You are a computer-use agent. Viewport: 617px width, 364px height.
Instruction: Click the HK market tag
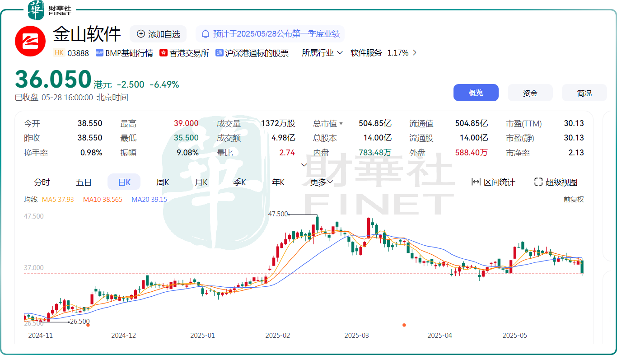pyautogui.click(x=59, y=52)
